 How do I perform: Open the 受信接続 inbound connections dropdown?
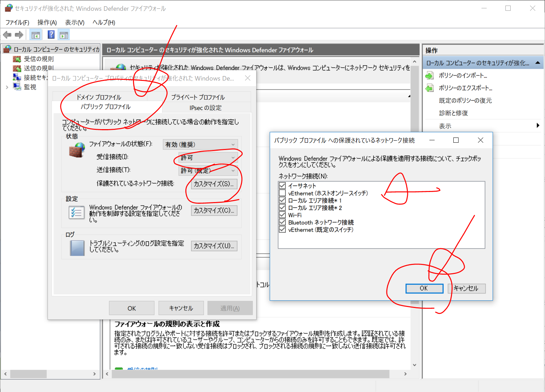point(208,158)
